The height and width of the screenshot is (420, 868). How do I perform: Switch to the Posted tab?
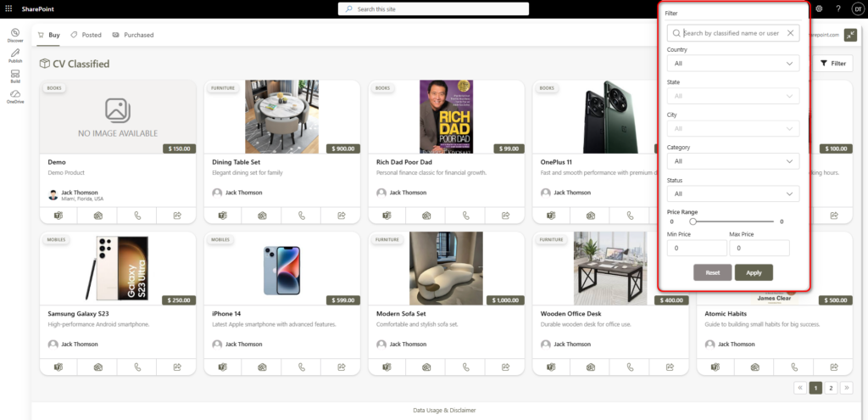[86, 35]
